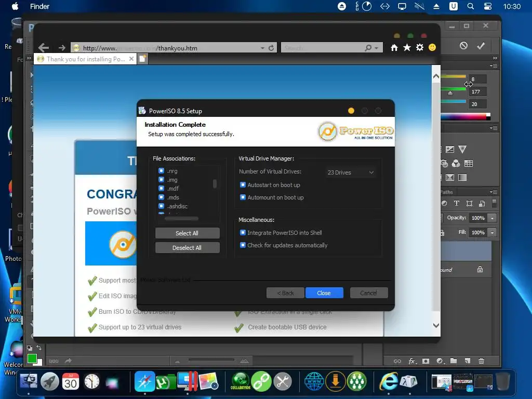Click the green color slider in Photoshop
The width and height of the screenshot is (532, 399).
point(454,89)
